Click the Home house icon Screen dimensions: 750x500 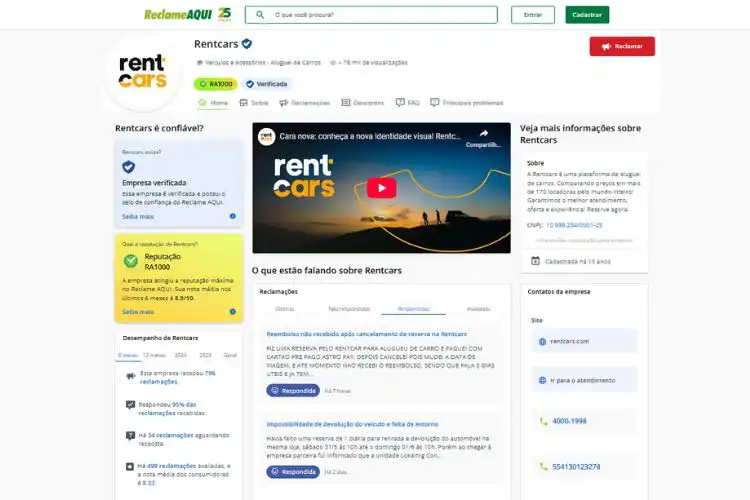click(202, 102)
